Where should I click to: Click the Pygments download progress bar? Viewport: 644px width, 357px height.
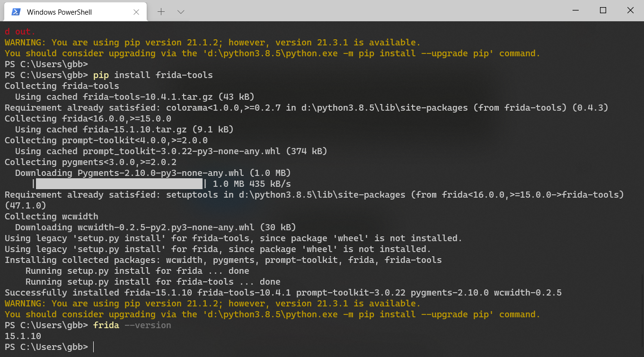pos(119,183)
